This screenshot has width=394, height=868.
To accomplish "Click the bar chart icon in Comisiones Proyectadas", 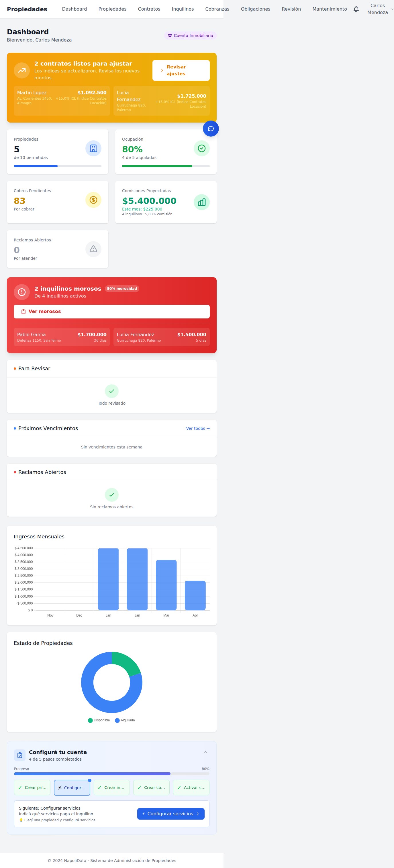I will [x=201, y=202].
